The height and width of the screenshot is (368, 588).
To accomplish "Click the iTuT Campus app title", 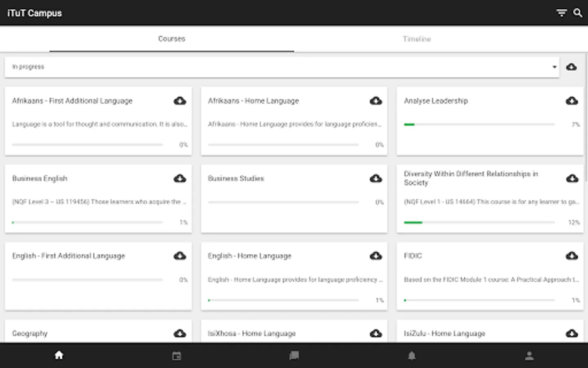I will click(x=35, y=13).
